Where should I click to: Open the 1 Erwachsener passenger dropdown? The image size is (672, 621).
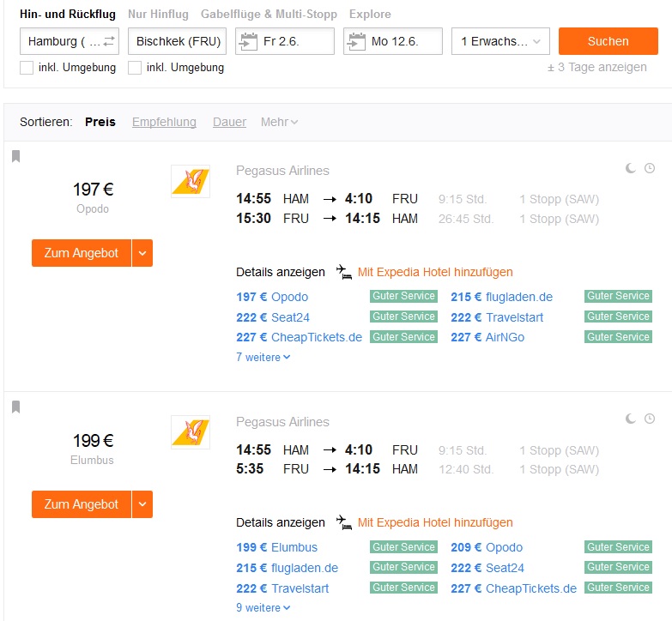click(500, 41)
